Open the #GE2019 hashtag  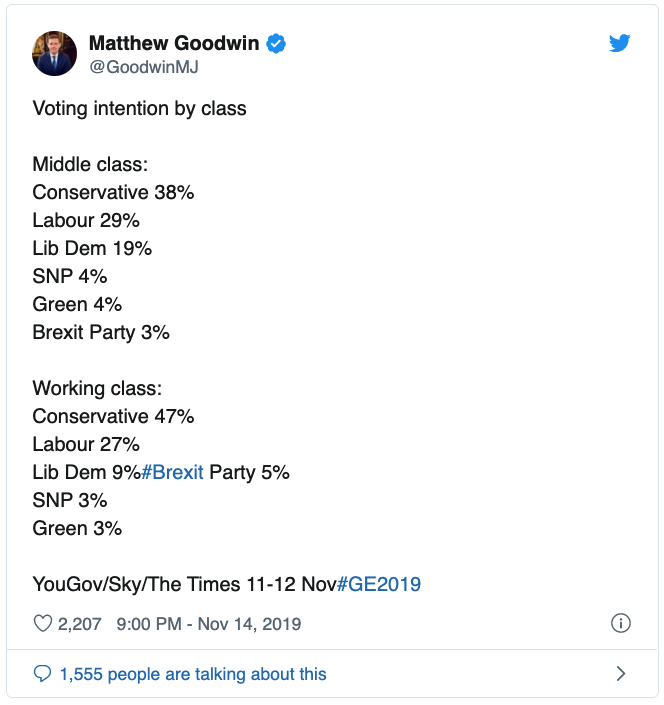pyautogui.click(x=379, y=584)
